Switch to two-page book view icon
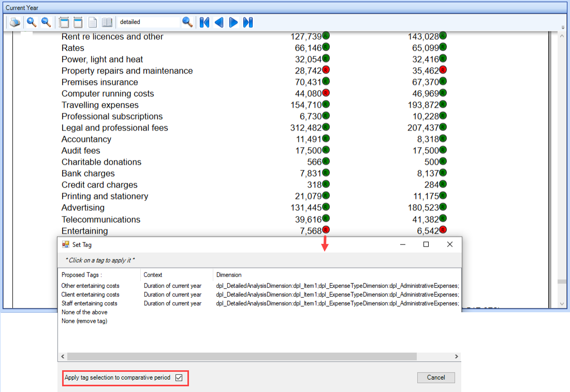 click(x=107, y=22)
